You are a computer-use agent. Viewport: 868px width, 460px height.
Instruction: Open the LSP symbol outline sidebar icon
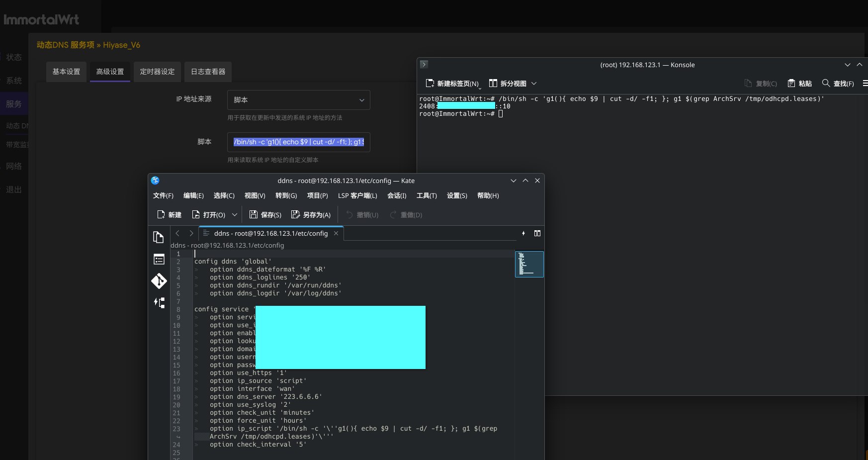(159, 302)
